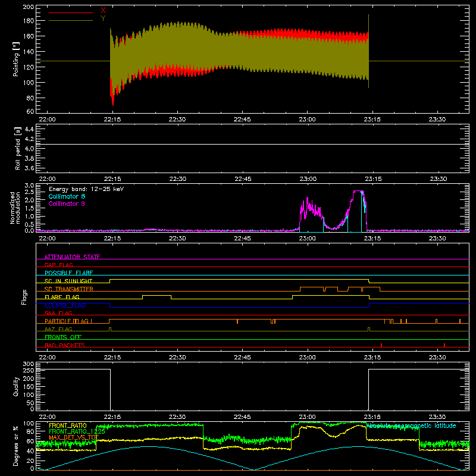Click the FLARE_FLAG label
The width and height of the screenshot is (476, 476).
[62, 297]
